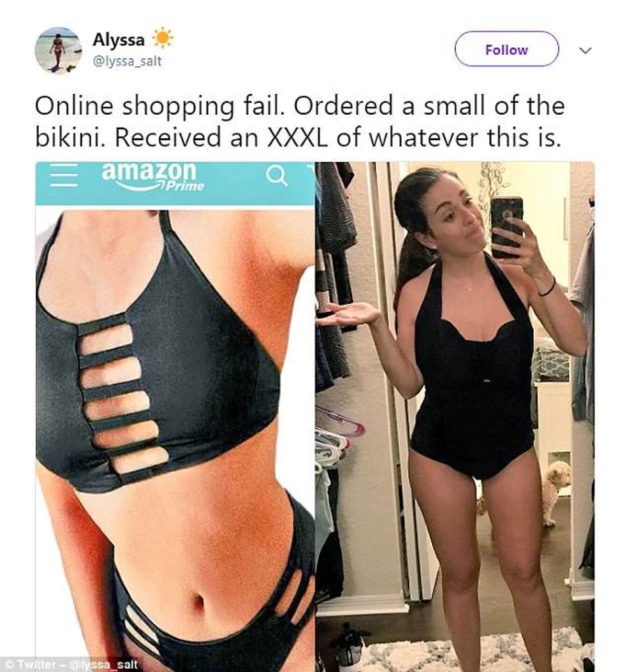Image resolution: width=625 pixels, height=672 pixels.
Task: Follow Alyssa with the Follow button
Action: 506,49
